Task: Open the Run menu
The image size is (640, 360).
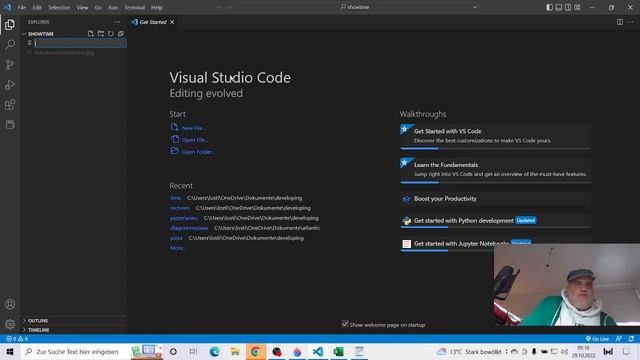Action: coord(113,7)
